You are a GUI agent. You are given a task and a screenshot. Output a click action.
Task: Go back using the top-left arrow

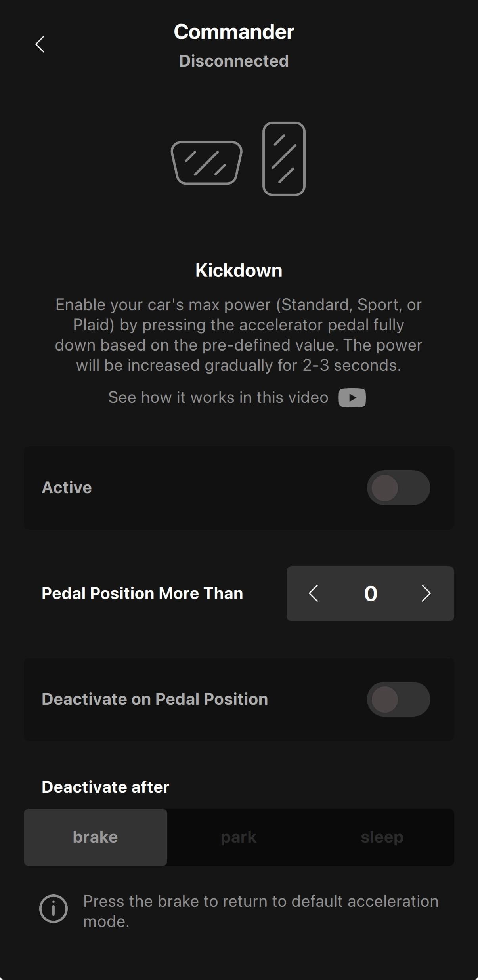[x=40, y=44]
